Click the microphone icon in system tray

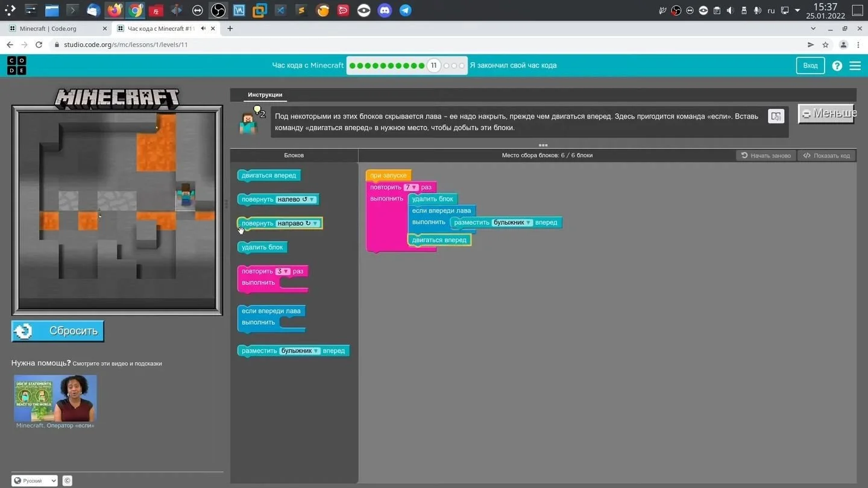(x=757, y=10)
